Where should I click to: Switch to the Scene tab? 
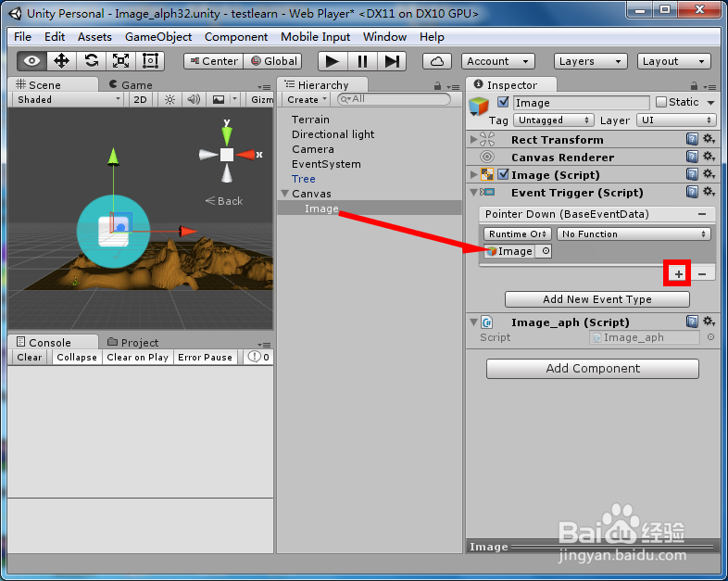click(x=53, y=84)
